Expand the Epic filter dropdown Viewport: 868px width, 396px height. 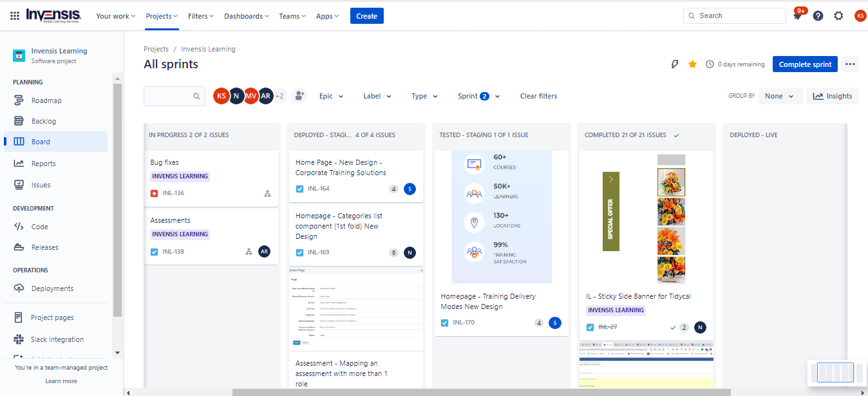(332, 96)
